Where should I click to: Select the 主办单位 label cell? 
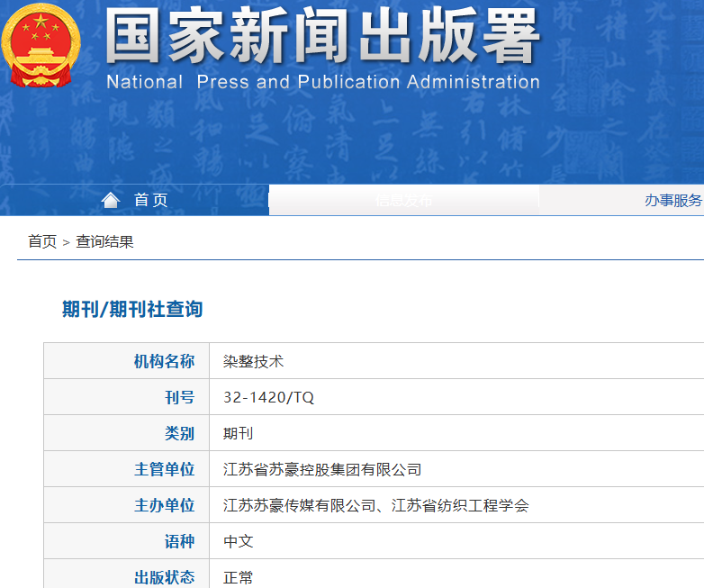127,504
